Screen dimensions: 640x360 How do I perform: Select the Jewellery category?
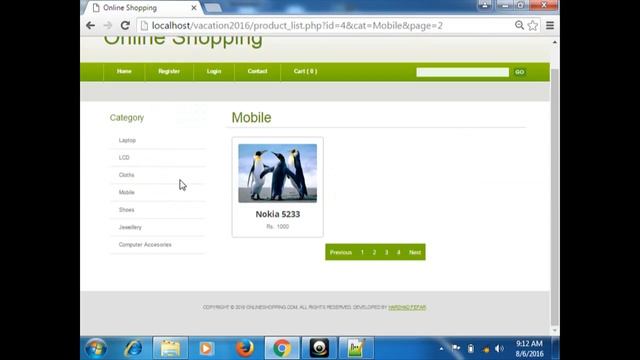pyautogui.click(x=130, y=227)
